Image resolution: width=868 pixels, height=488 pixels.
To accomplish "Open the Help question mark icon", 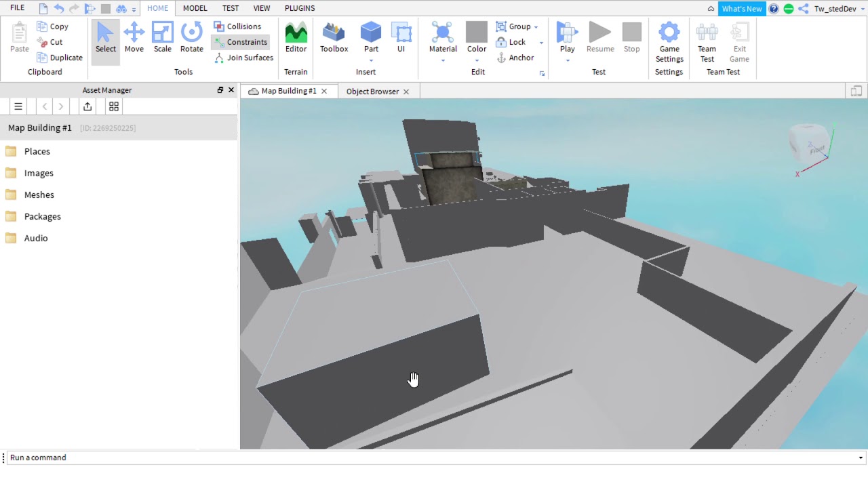I will click(x=774, y=9).
